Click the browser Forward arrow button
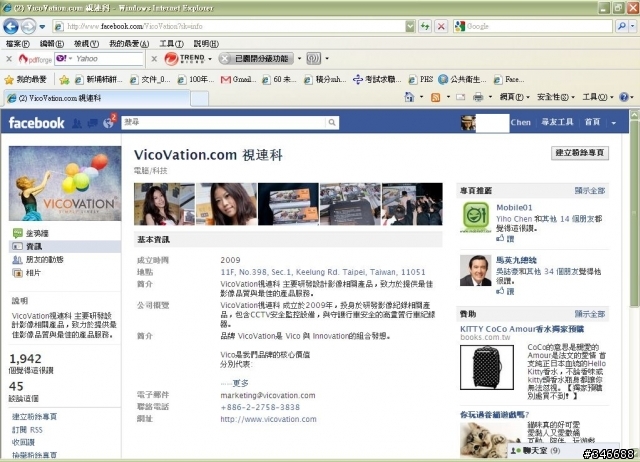Viewport: 640px width, 462px height. [28, 27]
